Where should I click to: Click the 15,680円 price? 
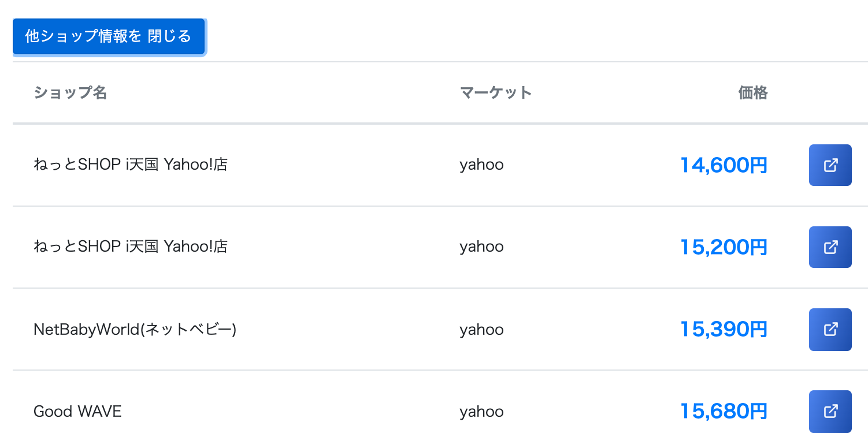724,412
